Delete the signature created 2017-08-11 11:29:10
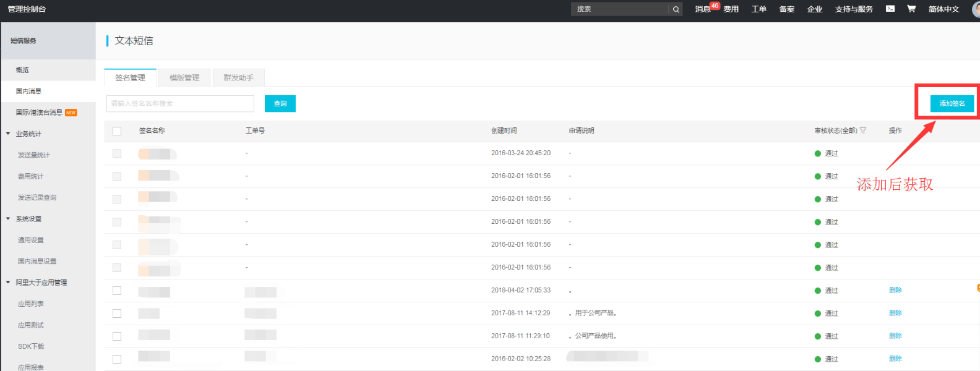The image size is (980, 371). click(895, 336)
